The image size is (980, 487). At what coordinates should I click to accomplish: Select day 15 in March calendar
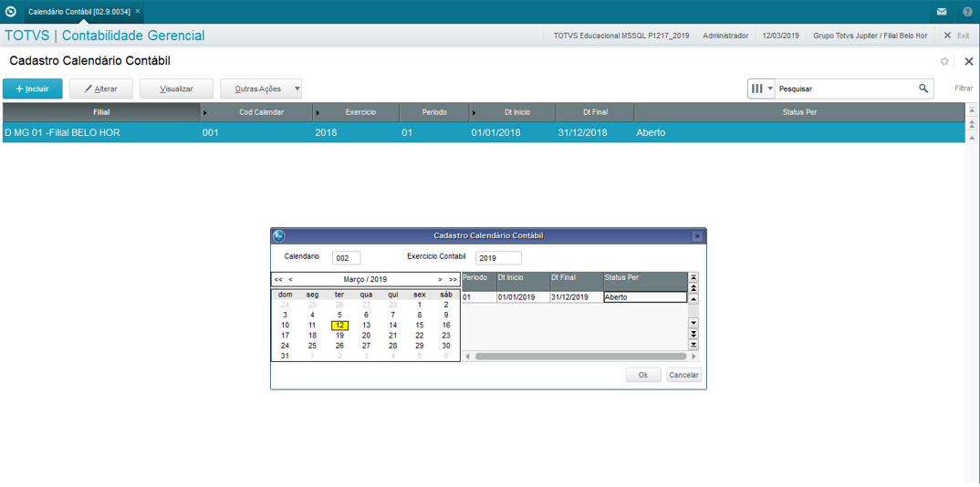420,326
